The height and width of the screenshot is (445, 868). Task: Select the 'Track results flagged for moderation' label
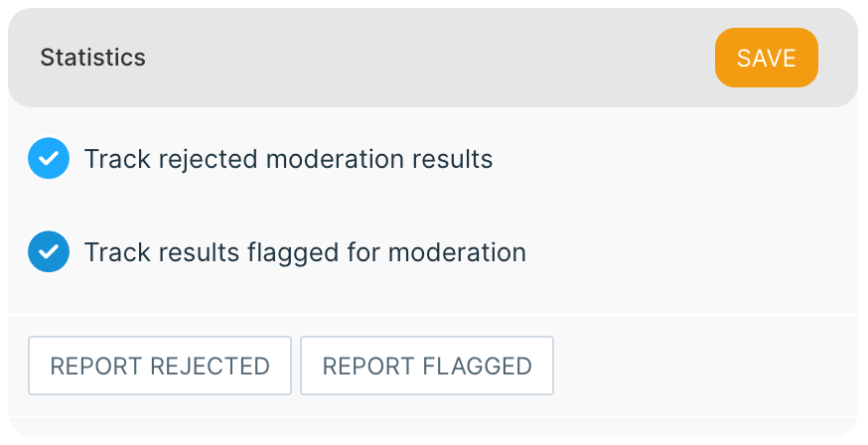[305, 252]
